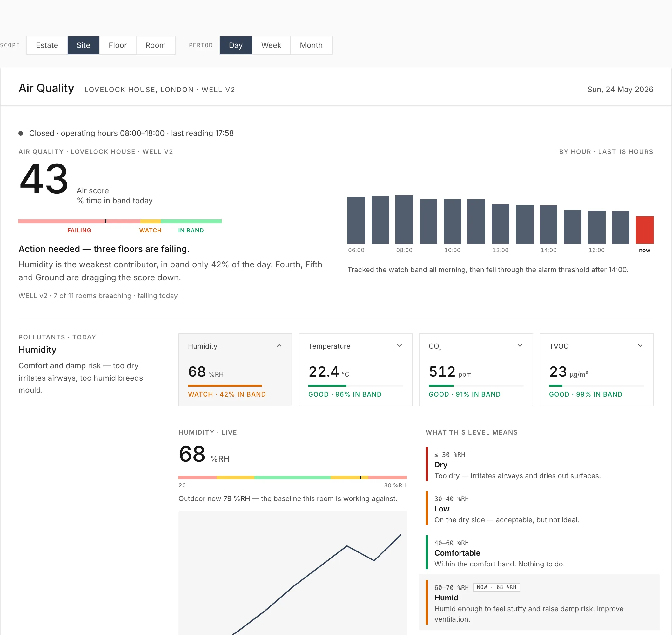Click the 'Dry' ≤ 30 %RH level
This screenshot has height=635, width=672.
[539, 465]
